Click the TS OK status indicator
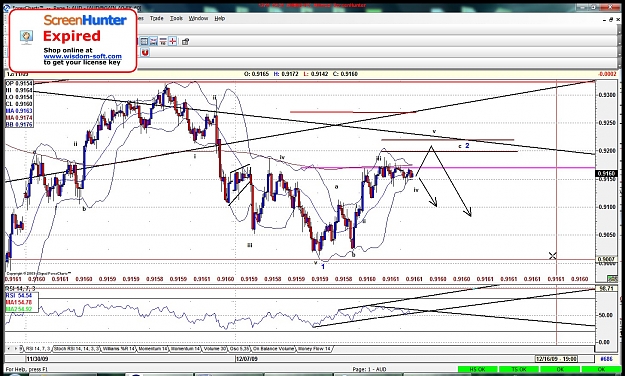This screenshot has width=625, height=376. [x=519, y=370]
